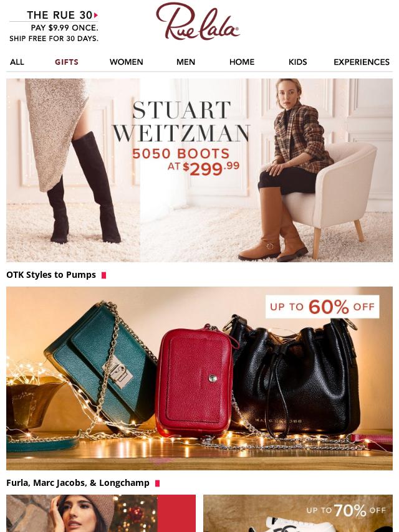Open the handbags Up to 60% Off banner
399x532 pixels.
[x=199, y=378]
